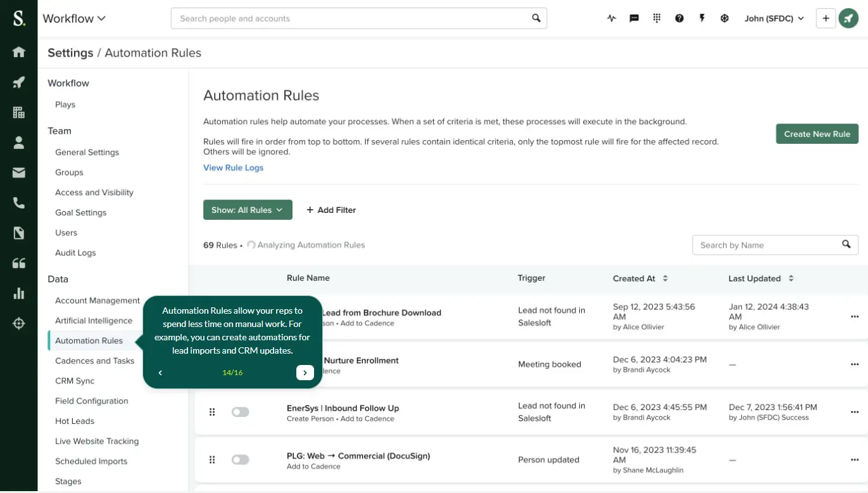Open Live Website Tracking item

(x=97, y=441)
